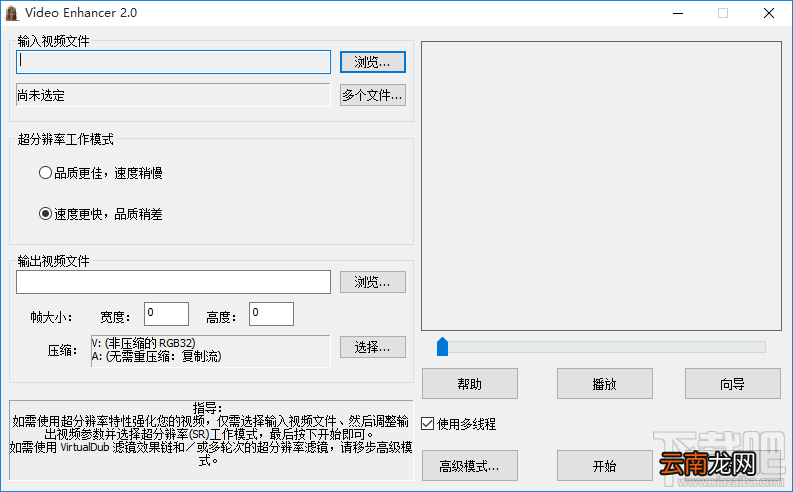
Task: Click the input video file path field
Action: pyautogui.click(x=173, y=62)
